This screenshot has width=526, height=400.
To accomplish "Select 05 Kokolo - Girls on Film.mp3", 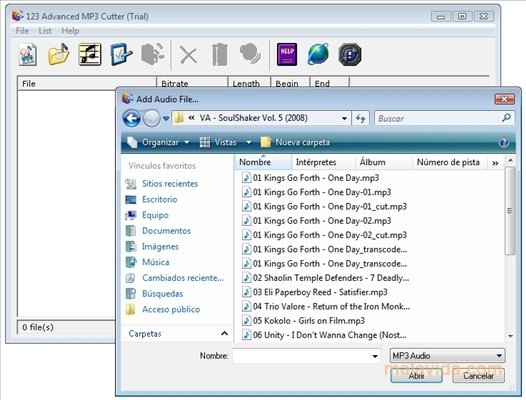I will tap(303, 321).
